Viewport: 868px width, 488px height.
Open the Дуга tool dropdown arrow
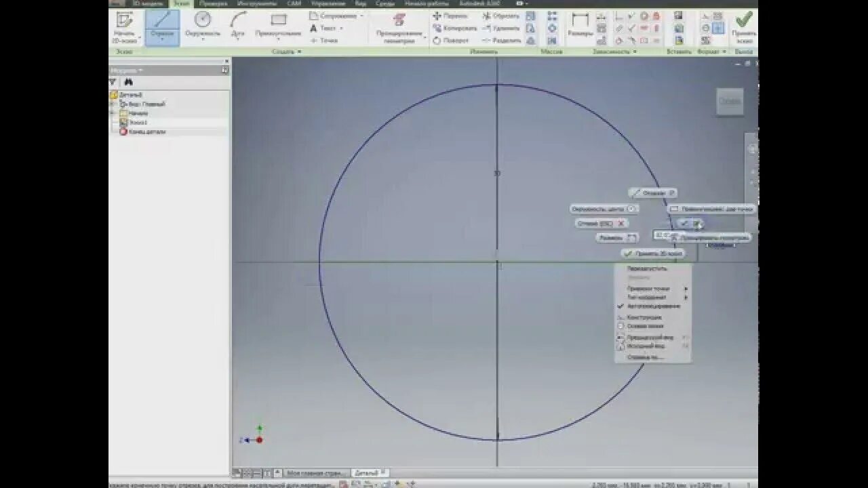point(238,39)
